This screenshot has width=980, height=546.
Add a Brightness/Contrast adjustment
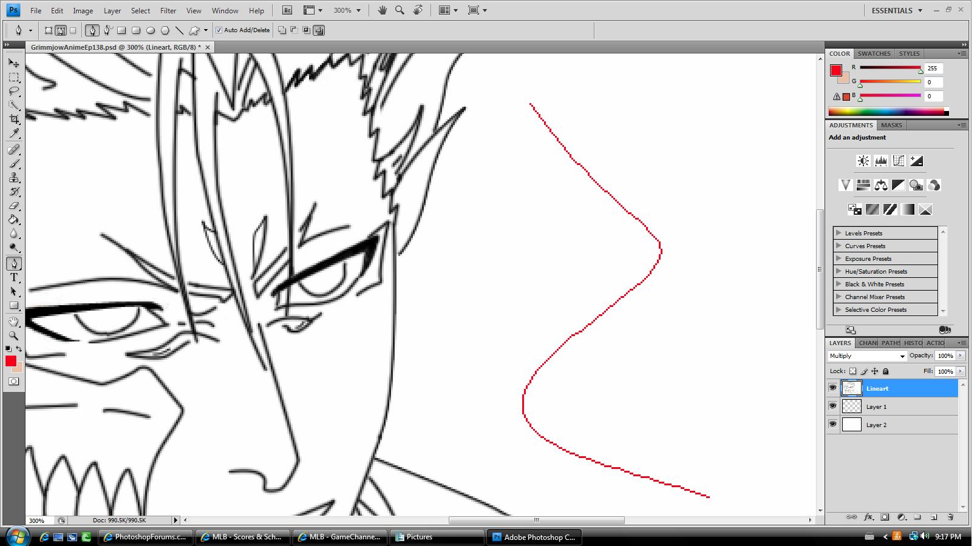pos(863,161)
